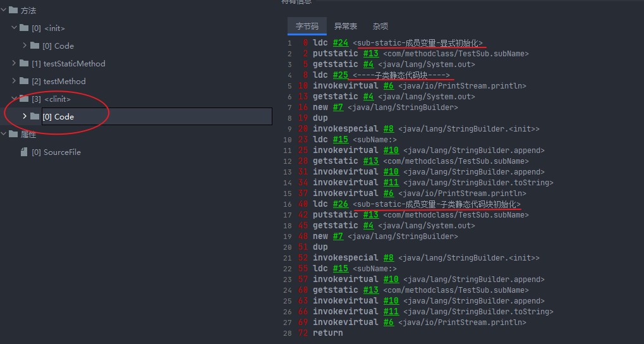Viewport: 644px width, 344px height.
Task: Select the 属性 root label
Action: [x=28, y=135]
